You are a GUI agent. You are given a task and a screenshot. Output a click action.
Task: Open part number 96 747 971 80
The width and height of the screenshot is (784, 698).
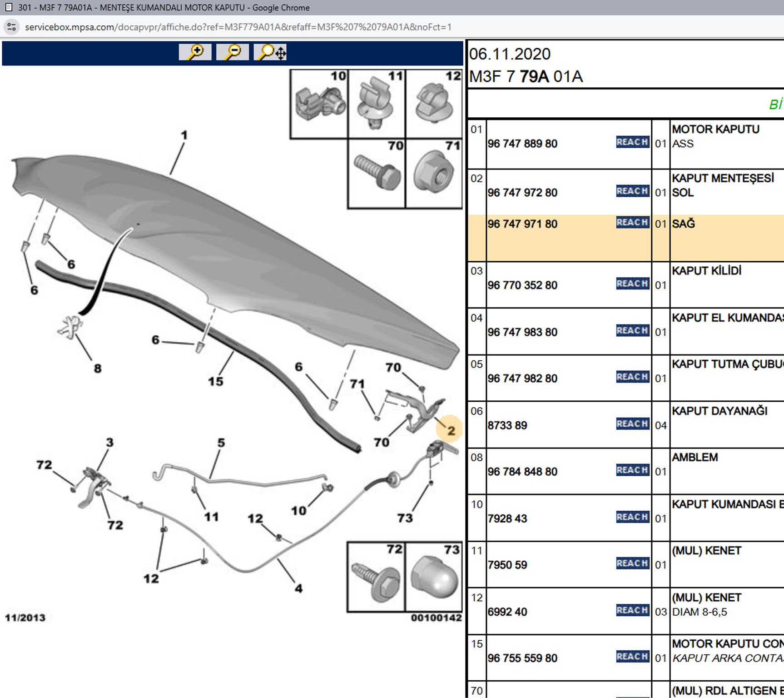tap(522, 224)
